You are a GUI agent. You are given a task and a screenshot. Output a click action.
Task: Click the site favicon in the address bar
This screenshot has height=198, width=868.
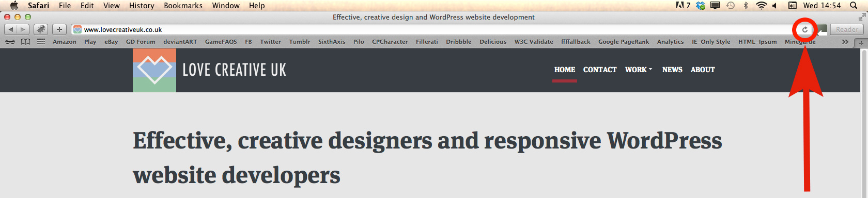pyautogui.click(x=78, y=29)
